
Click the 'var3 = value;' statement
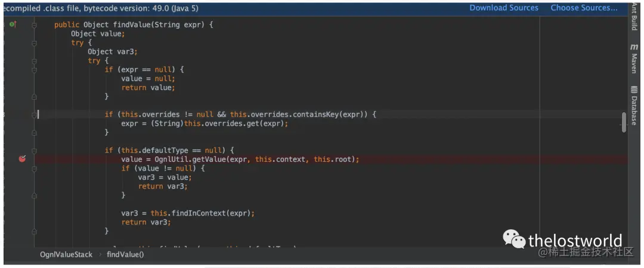click(x=165, y=177)
